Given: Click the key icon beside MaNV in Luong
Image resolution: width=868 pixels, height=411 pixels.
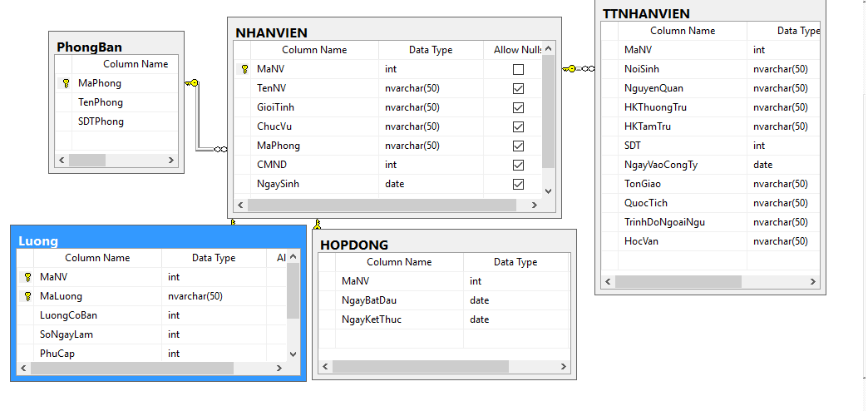Looking at the screenshot, I should 27,277.
